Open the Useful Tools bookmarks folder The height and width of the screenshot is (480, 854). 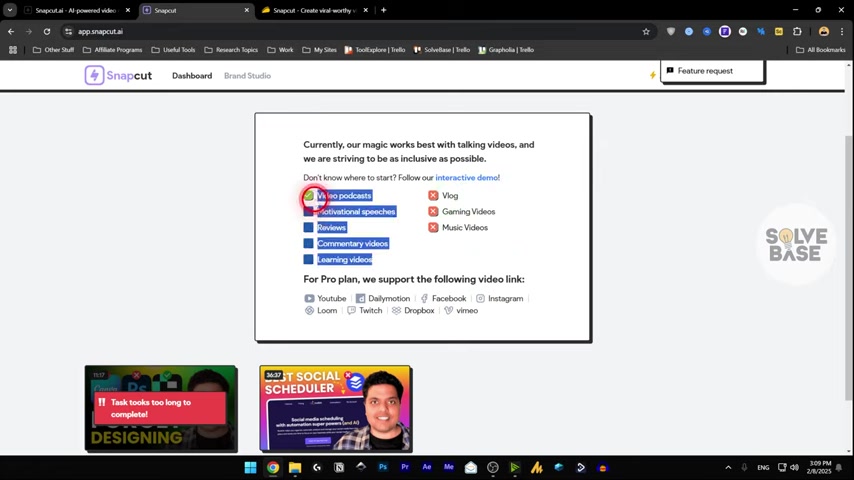point(173,50)
